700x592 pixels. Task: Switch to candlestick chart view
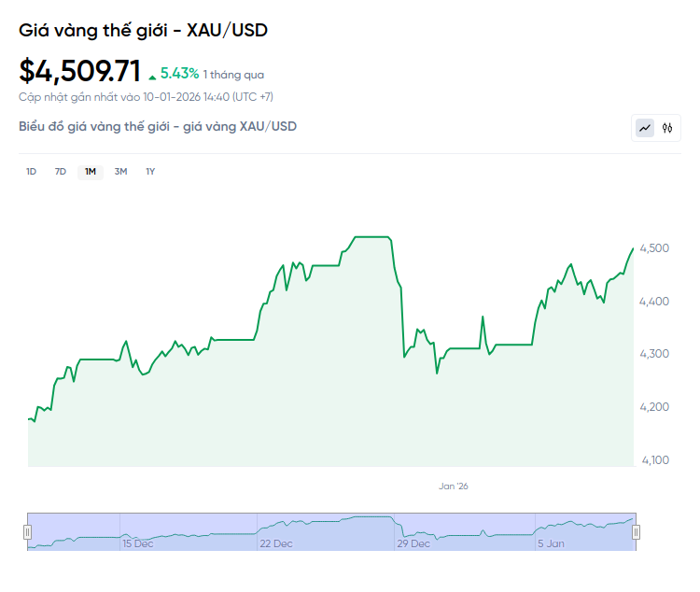click(667, 128)
